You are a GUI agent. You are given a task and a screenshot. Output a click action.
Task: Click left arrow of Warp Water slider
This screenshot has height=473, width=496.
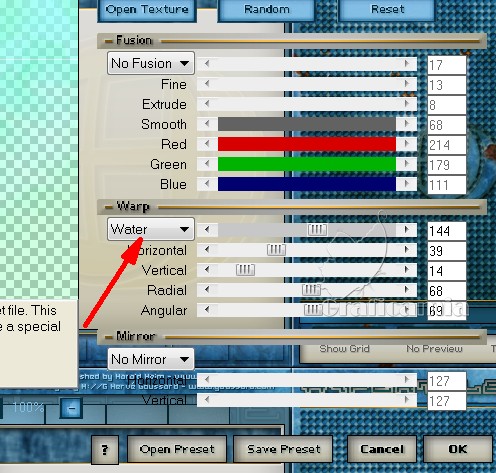(207, 230)
